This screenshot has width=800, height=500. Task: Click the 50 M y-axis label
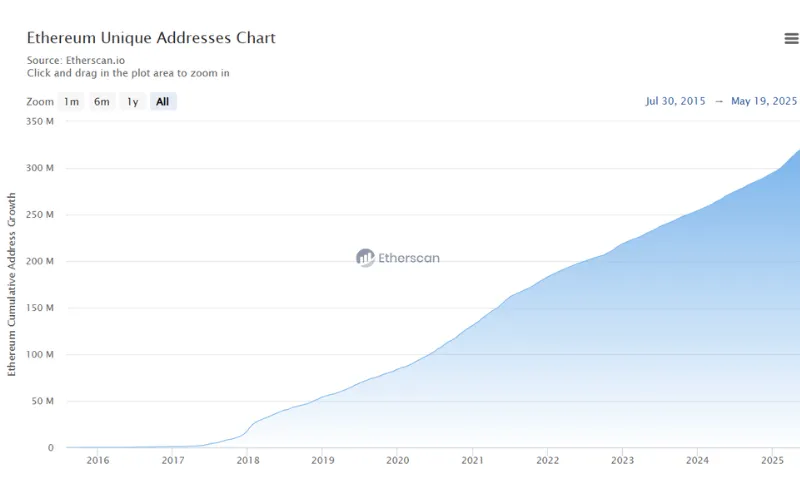(42, 401)
